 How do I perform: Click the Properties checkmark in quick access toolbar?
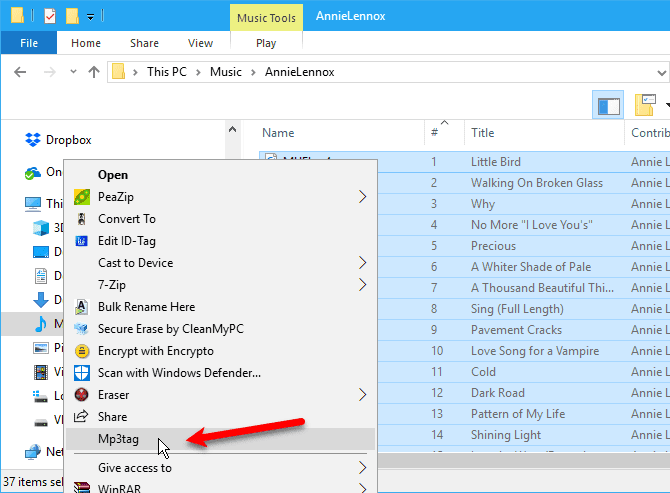[50, 17]
